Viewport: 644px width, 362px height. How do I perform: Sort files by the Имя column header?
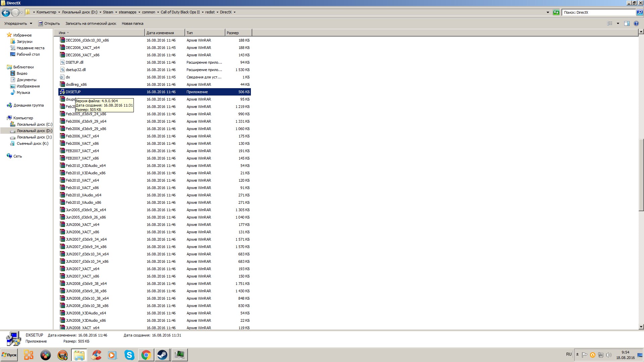pos(99,33)
